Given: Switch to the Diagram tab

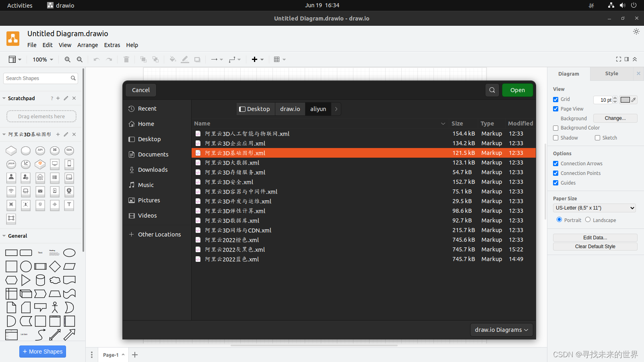Looking at the screenshot, I should tap(568, 74).
